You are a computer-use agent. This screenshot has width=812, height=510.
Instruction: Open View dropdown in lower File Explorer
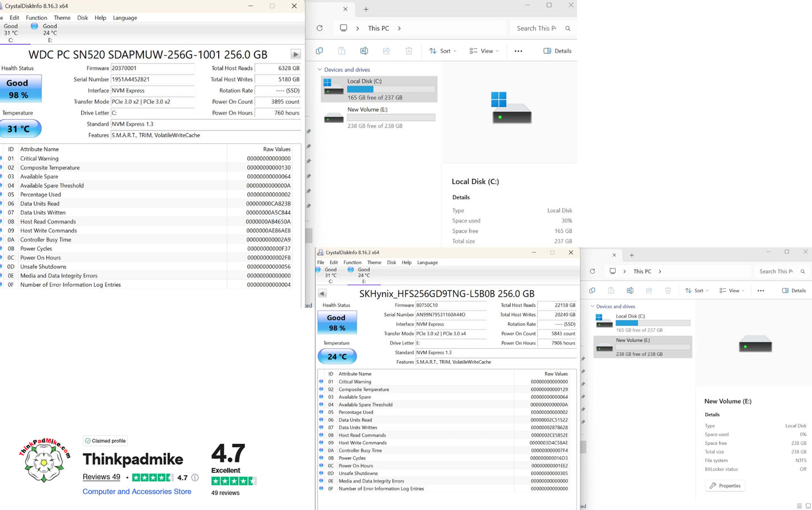[x=731, y=290]
